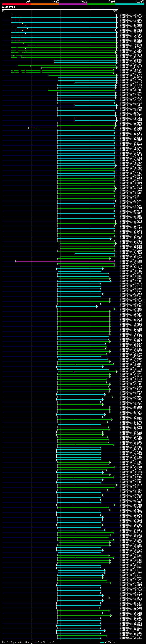
Task: Select the UniRef100_Q2JIG1 entry
Action: (x=131, y=165)
